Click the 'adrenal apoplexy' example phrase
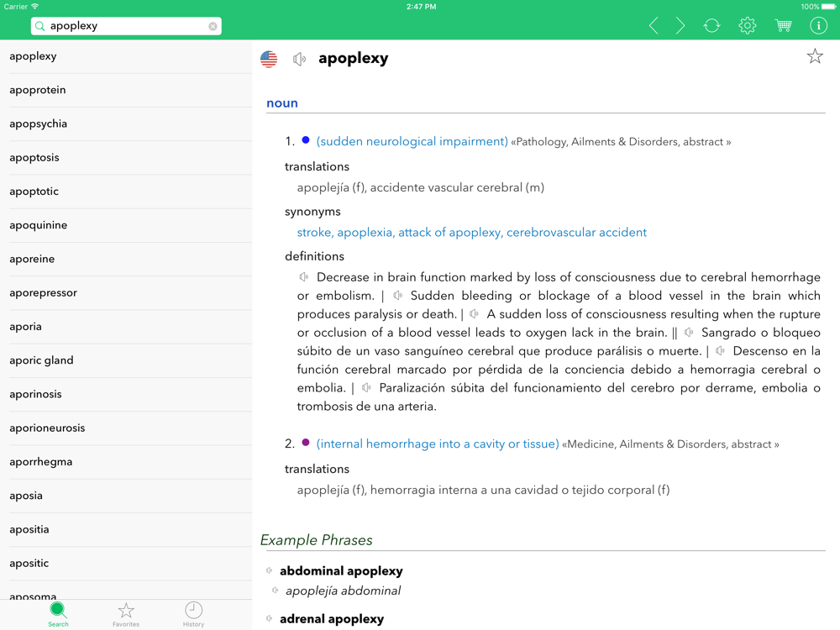840x630 pixels. tap(332, 619)
